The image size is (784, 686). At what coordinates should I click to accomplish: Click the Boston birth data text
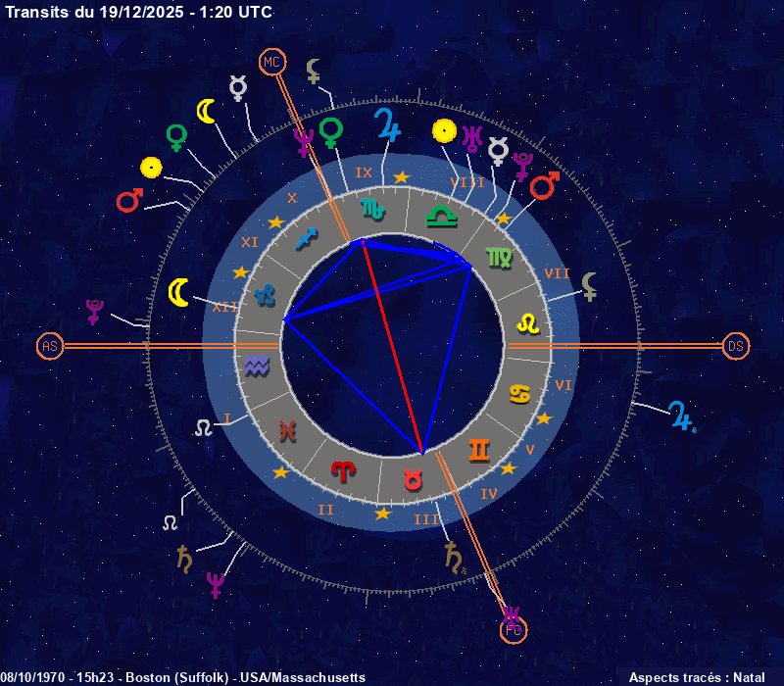[183, 677]
